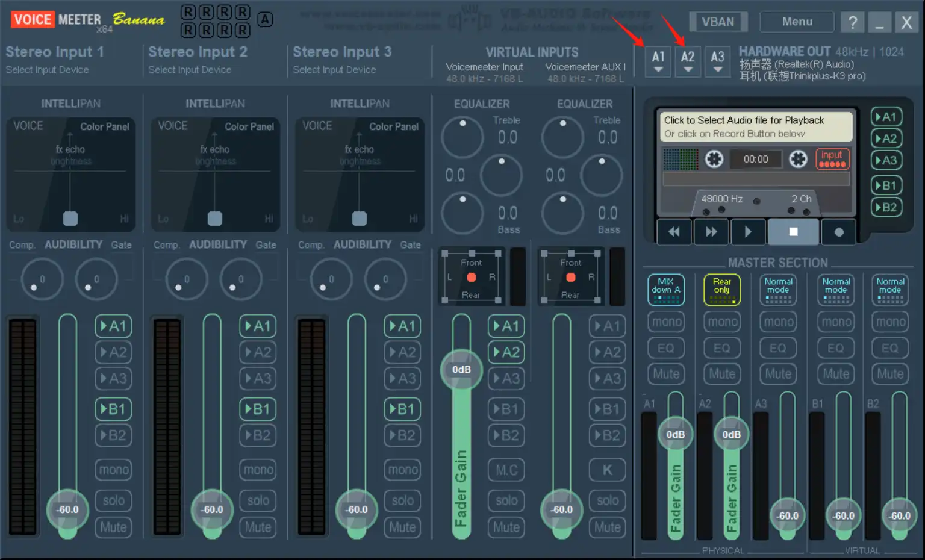
Task: Click the Mix down A mode button
Action: (x=666, y=289)
